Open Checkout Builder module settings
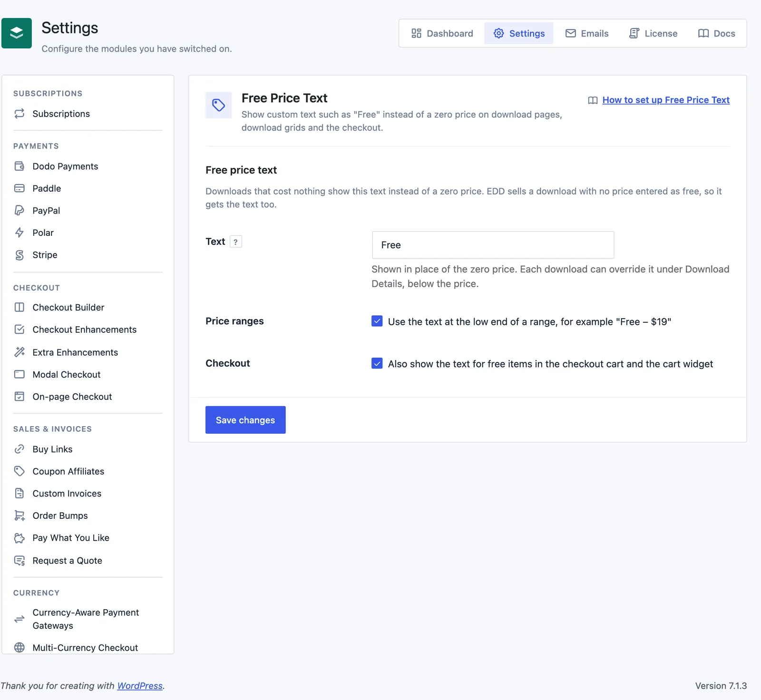The image size is (761, 700). coord(88,307)
